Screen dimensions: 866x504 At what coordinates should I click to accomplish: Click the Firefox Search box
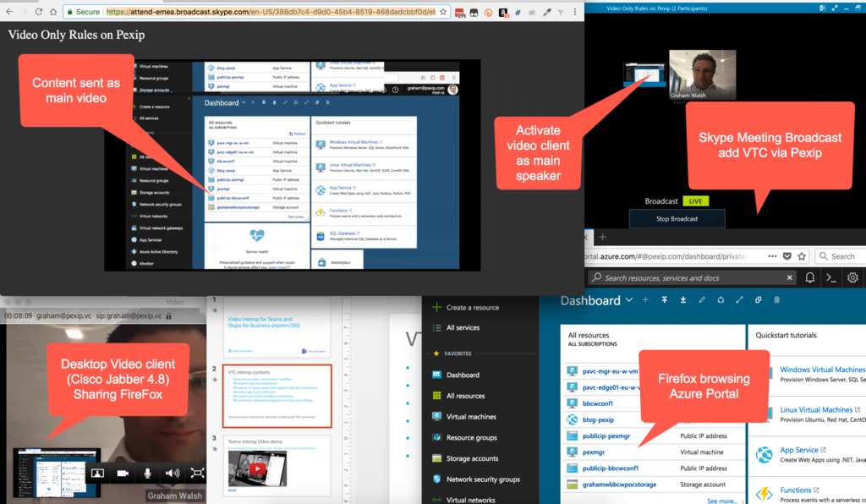840,256
